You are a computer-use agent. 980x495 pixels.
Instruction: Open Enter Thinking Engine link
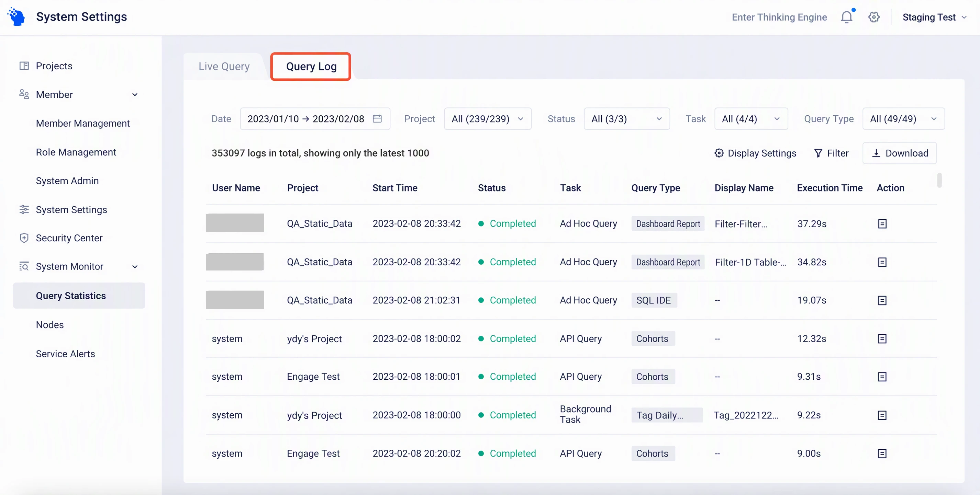click(779, 17)
